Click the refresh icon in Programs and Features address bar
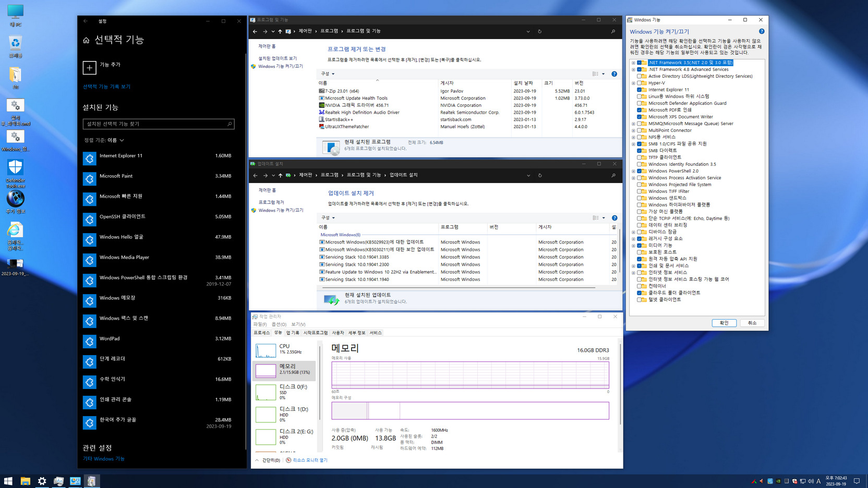Image resolution: width=868 pixels, height=488 pixels. [539, 31]
